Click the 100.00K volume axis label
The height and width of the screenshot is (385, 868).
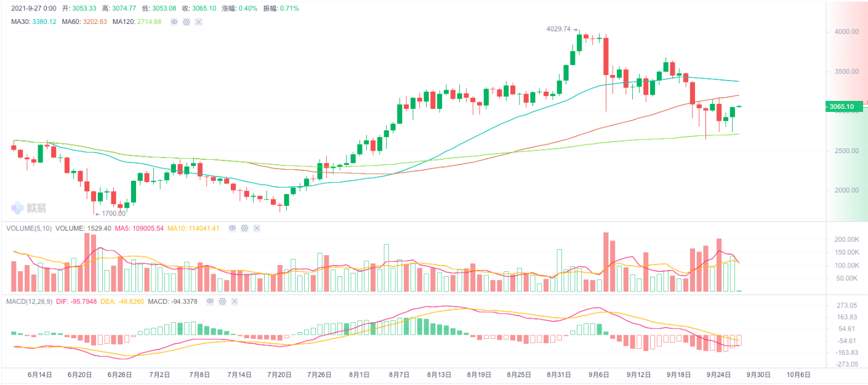(846, 266)
